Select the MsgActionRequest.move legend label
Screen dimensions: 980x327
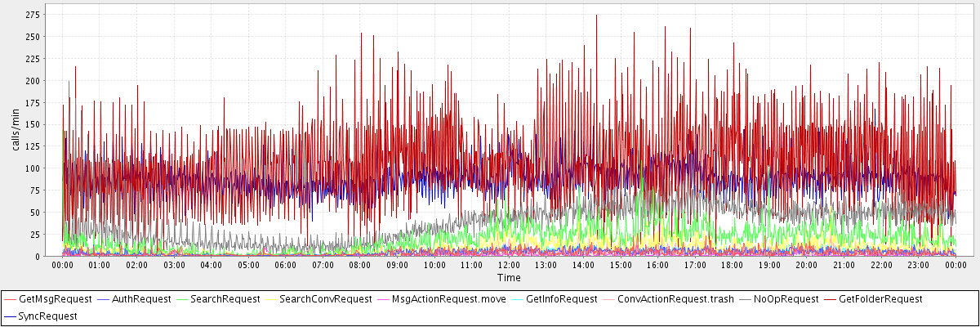(x=448, y=299)
